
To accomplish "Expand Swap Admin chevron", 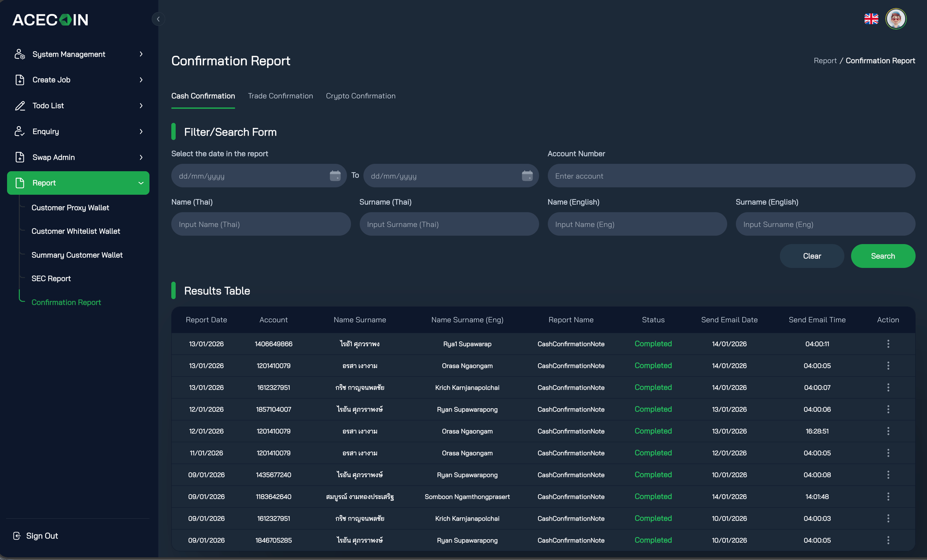I will pyautogui.click(x=141, y=157).
